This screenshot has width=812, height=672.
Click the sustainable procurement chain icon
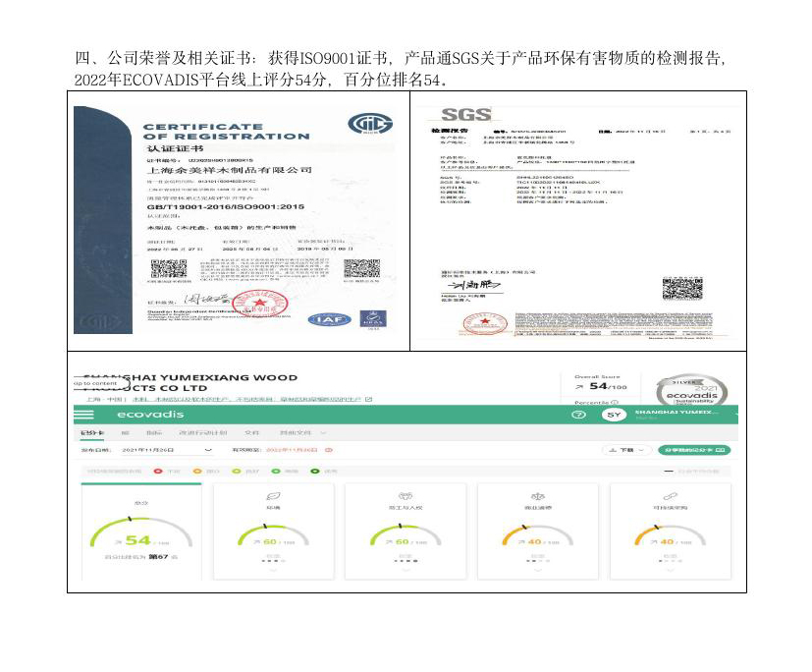point(669,498)
